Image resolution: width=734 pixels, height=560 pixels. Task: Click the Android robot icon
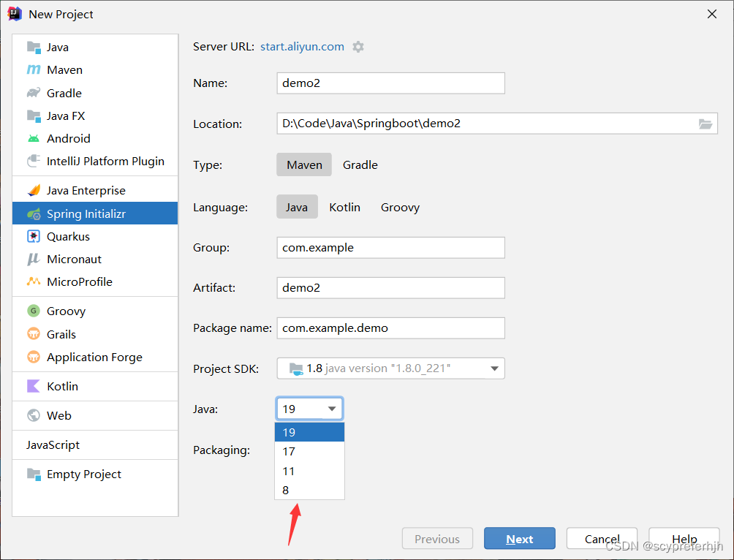tap(34, 138)
